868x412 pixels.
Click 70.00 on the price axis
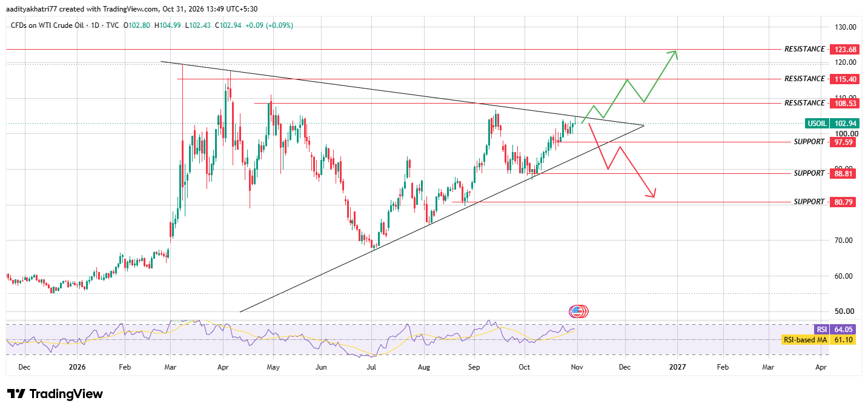point(843,241)
